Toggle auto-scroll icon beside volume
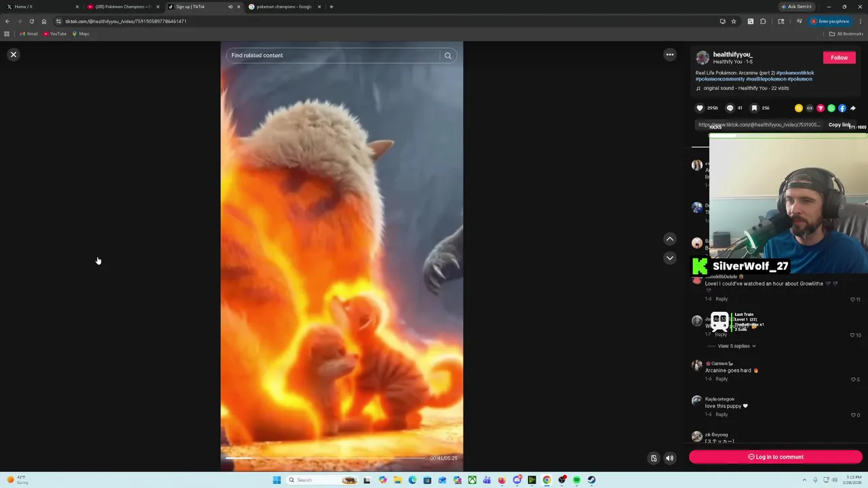 (x=654, y=458)
